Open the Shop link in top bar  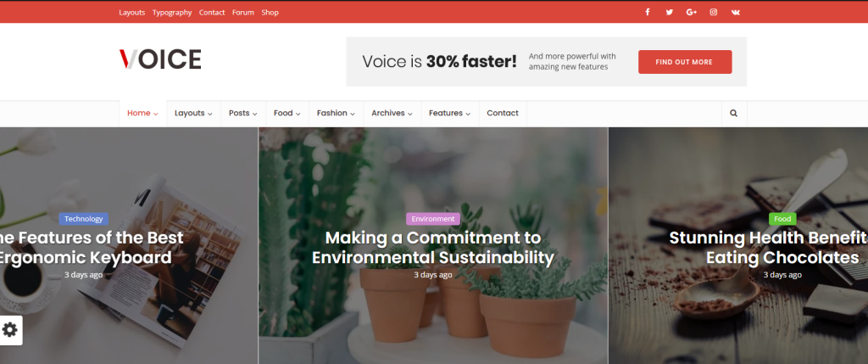[270, 13]
